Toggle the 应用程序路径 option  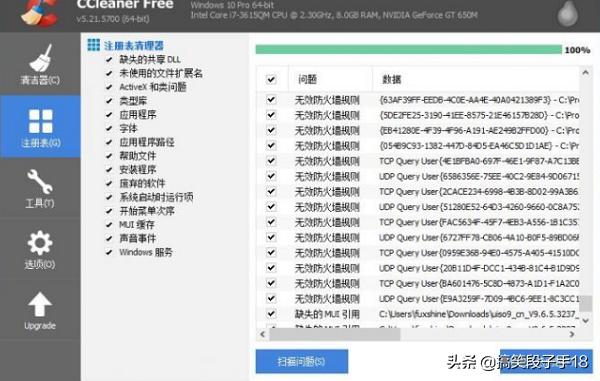[x=109, y=142]
